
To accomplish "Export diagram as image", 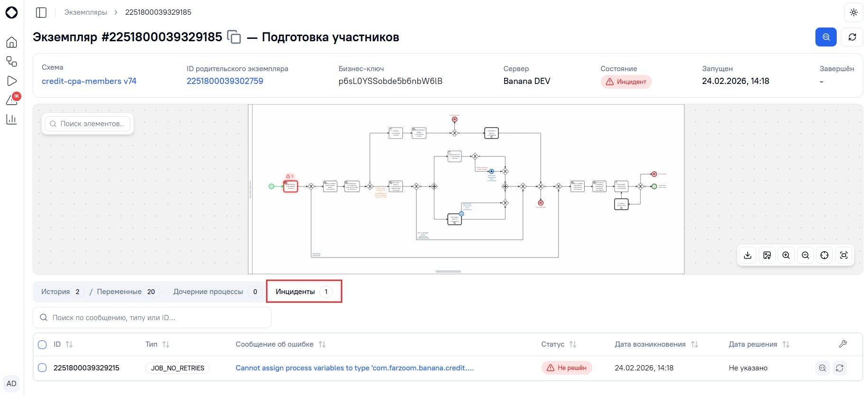I will tap(767, 255).
